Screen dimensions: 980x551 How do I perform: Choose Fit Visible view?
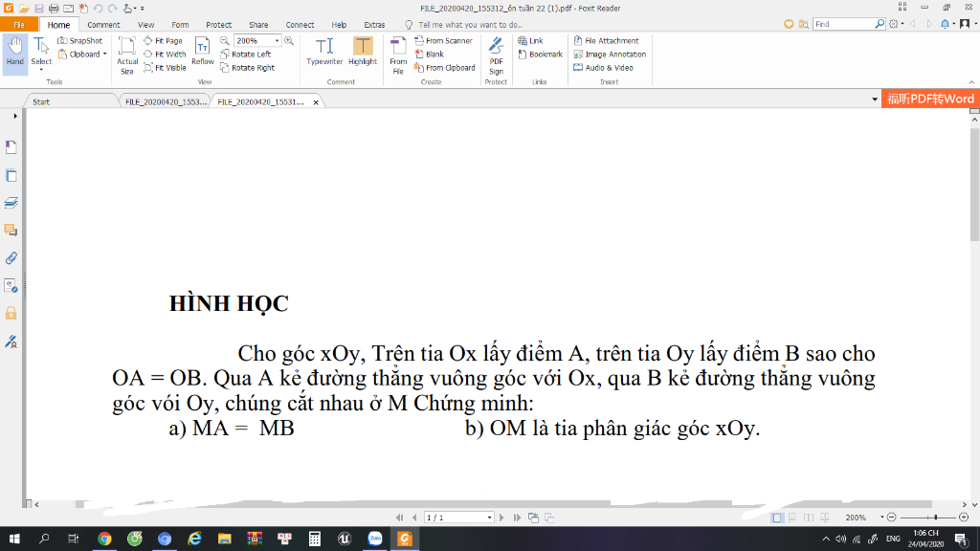165,68
